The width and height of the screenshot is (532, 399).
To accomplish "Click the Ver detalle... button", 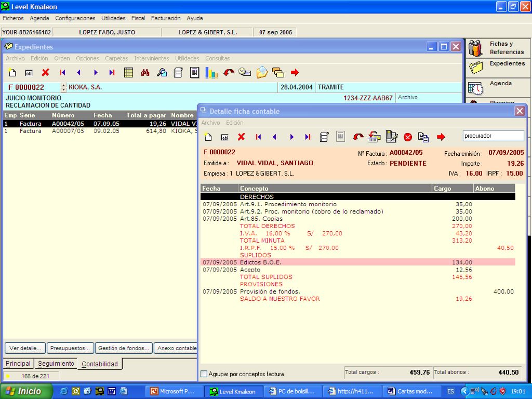I will [x=25, y=348].
